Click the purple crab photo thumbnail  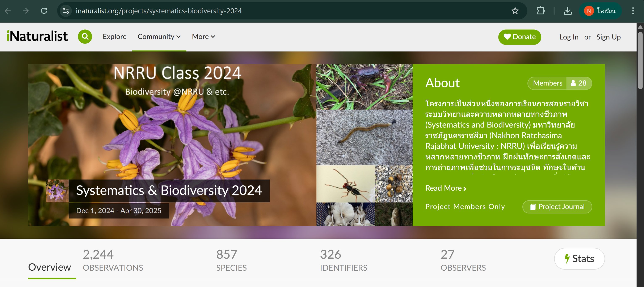364,87
